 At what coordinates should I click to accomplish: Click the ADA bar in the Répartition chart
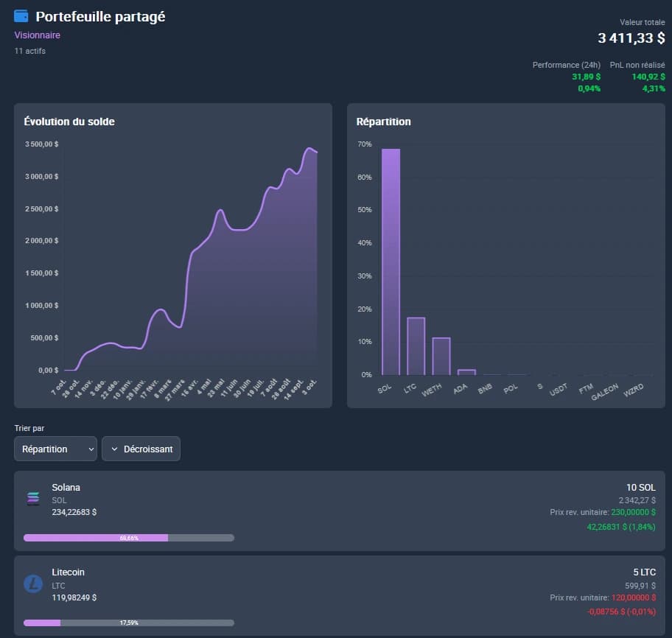click(x=466, y=371)
